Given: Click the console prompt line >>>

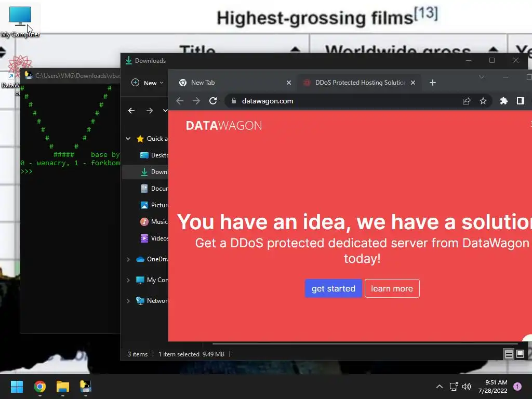Looking at the screenshot, I should (26, 171).
